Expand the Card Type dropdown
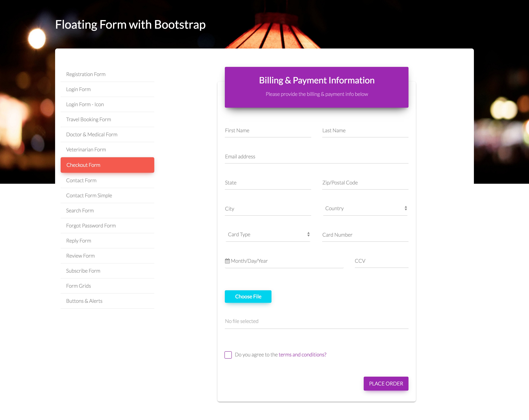Screen dimensions: 529x420 268,234
